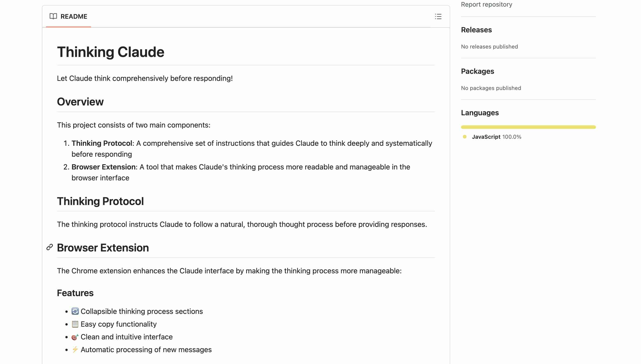Viewport: 641px width, 364px height.
Task: Click the anchor link icon beside Browser Extension heading
Action: (49, 248)
